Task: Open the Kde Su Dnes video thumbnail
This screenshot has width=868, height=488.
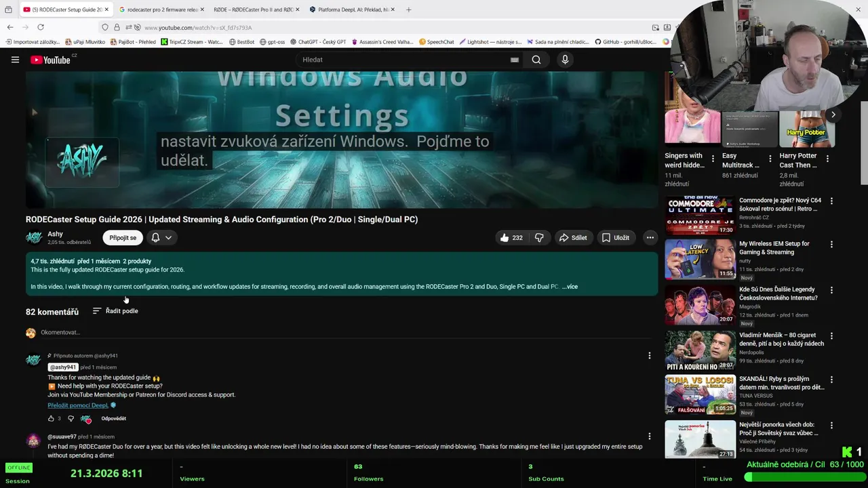Action: pyautogui.click(x=700, y=305)
